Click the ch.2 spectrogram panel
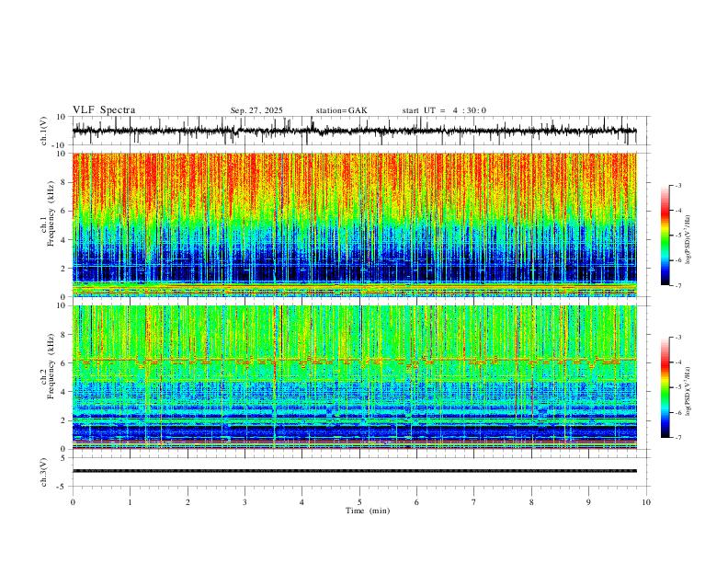728x563 pixels. tap(354, 377)
